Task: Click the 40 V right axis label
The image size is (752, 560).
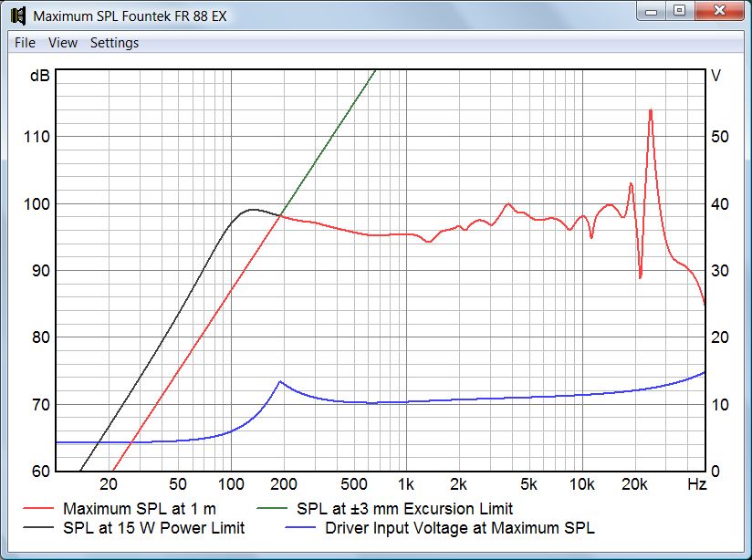Action: (720, 203)
